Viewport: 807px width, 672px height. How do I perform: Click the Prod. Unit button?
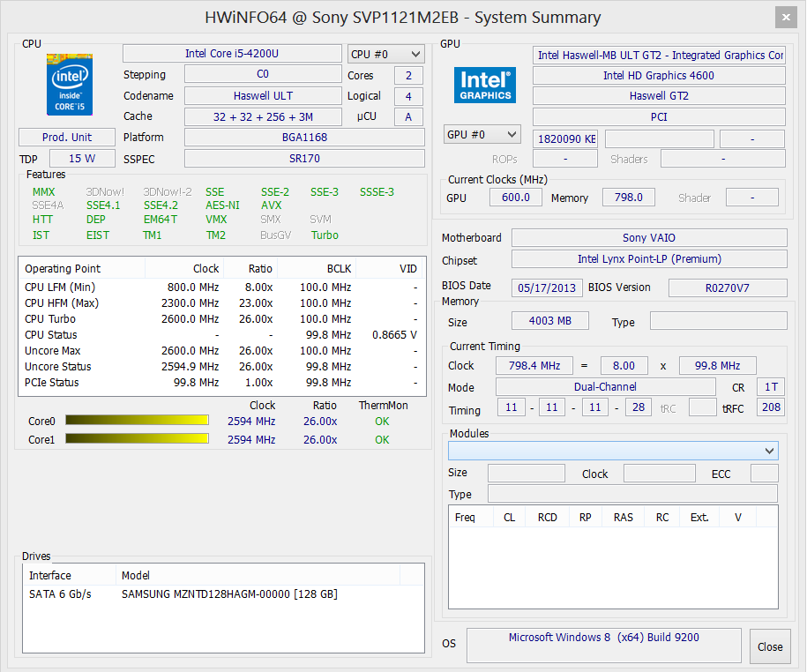(67, 138)
